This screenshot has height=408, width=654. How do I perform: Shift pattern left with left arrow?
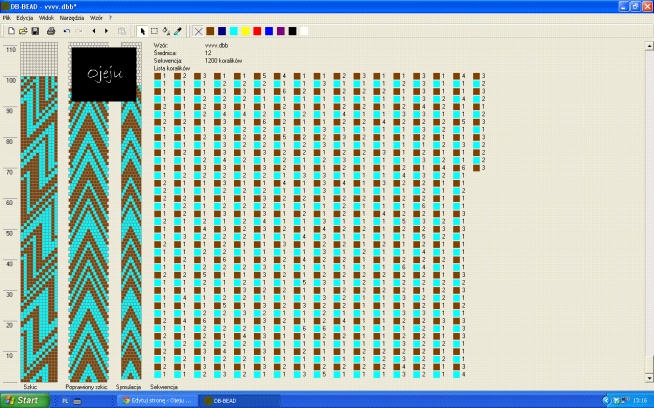tap(94, 31)
